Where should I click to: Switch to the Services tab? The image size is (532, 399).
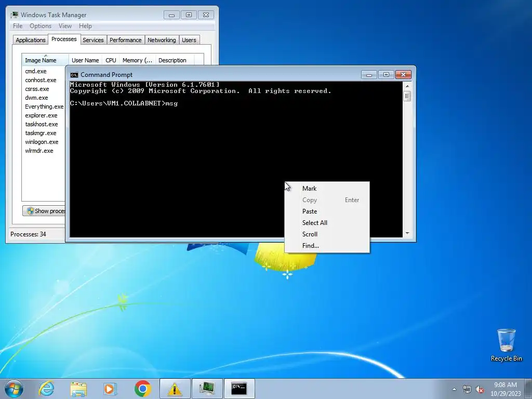click(x=93, y=40)
